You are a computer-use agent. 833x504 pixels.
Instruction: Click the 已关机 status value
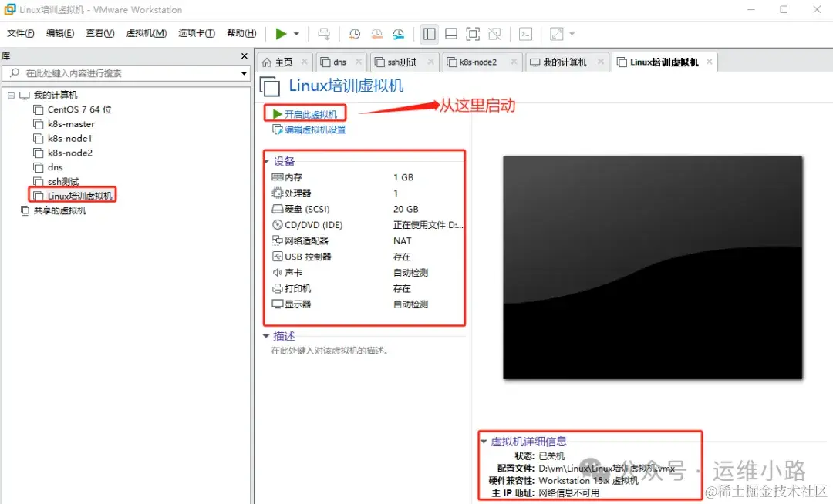click(552, 456)
